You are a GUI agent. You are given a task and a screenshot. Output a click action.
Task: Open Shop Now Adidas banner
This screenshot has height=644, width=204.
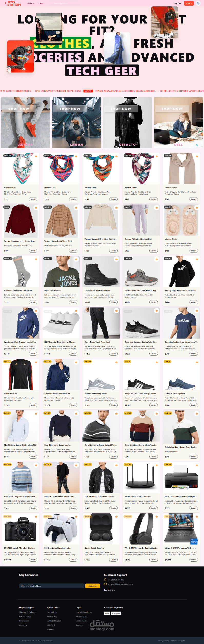click(18, 109)
